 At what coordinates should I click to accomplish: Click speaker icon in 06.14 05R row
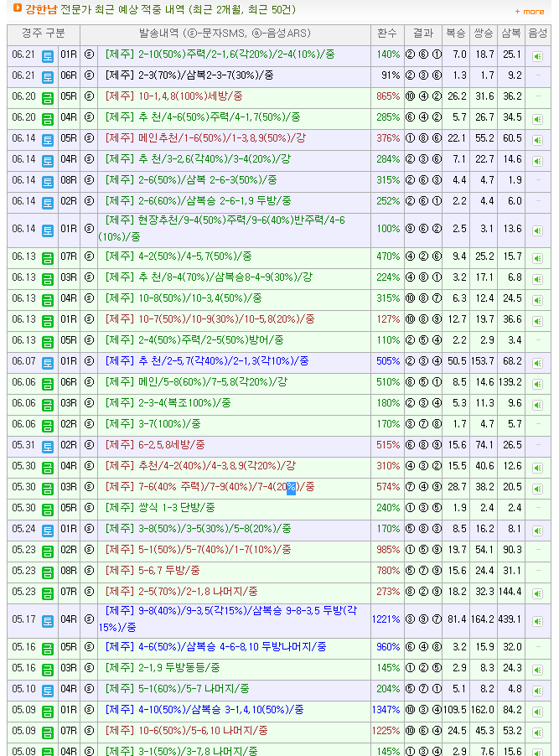click(537, 139)
